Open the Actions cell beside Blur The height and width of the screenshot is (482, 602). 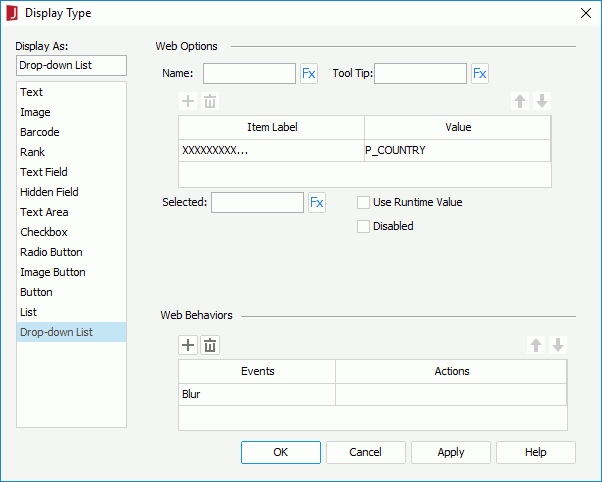(x=451, y=394)
